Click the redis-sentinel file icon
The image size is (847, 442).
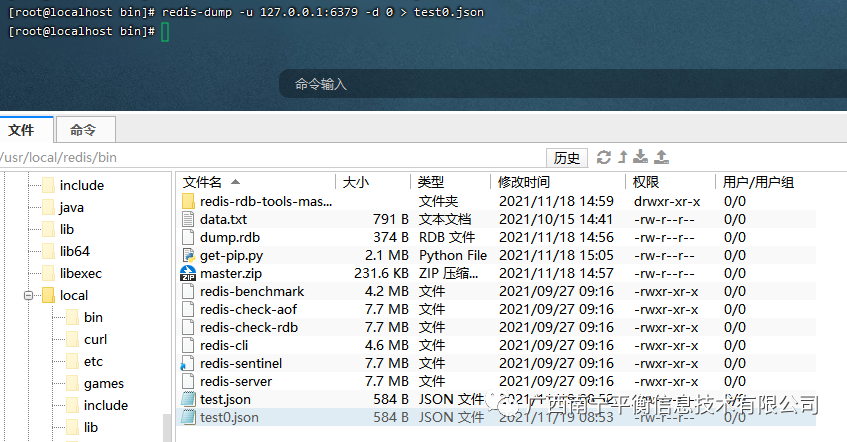tap(187, 363)
